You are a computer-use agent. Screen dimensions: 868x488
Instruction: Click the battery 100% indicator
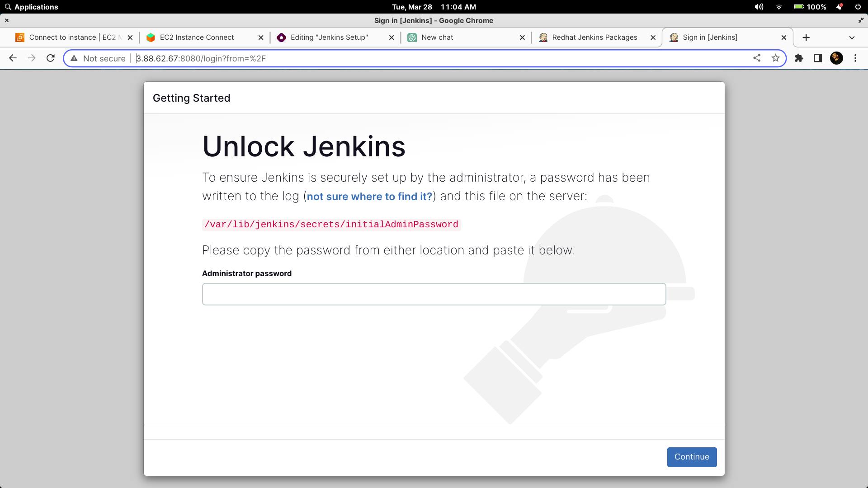point(810,7)
